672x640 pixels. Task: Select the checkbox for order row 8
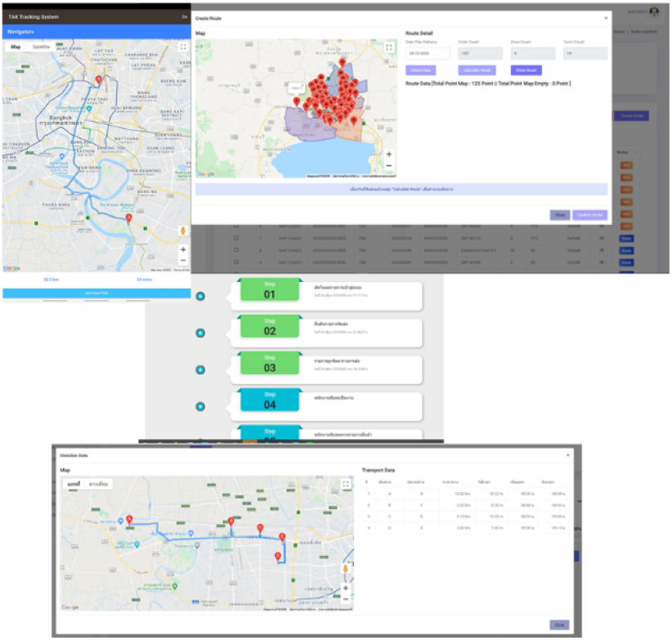click(236, 249)
